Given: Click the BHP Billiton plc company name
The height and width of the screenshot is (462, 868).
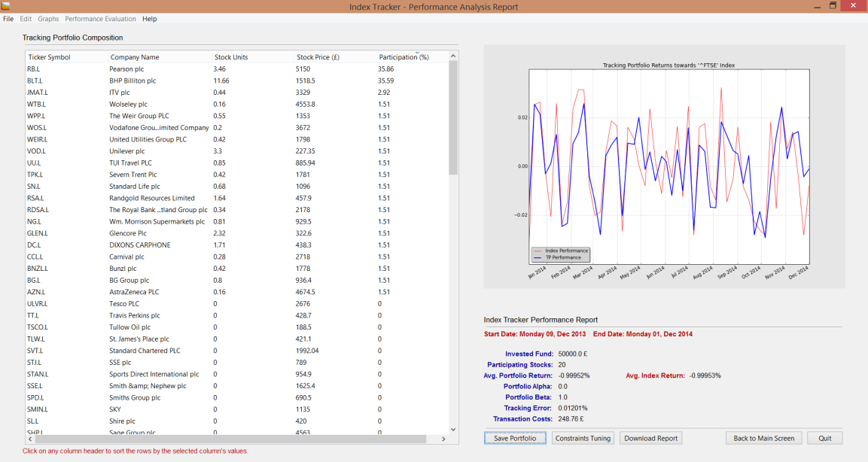Looking at the screenshot, I should click(132, 81).
